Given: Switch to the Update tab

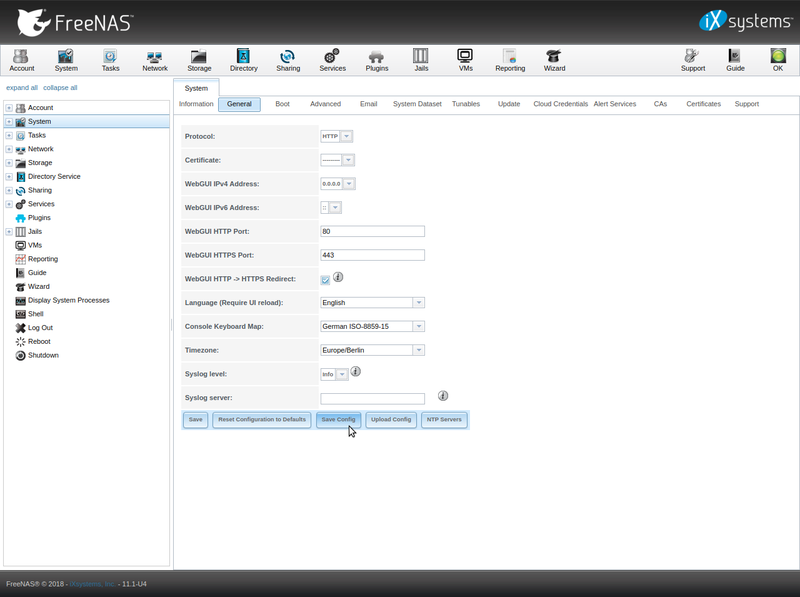Looking at the screenshot, I should 509,104.
